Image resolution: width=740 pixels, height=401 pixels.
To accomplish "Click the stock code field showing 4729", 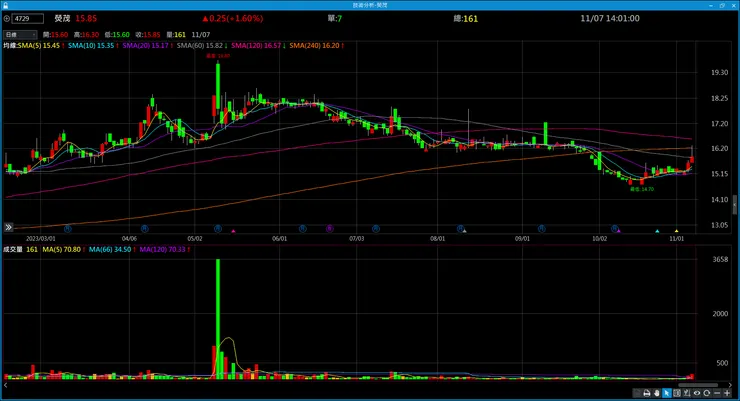I will (x=28, y=19).
